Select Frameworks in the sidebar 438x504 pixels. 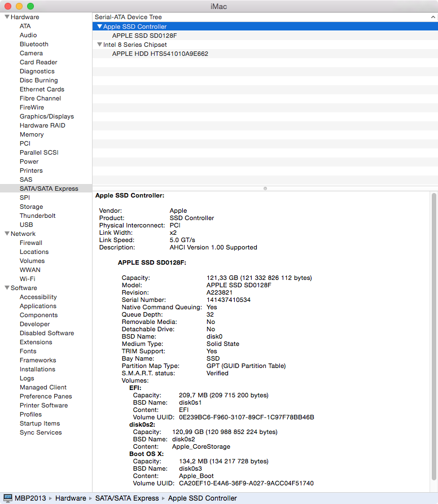point(38,360)
